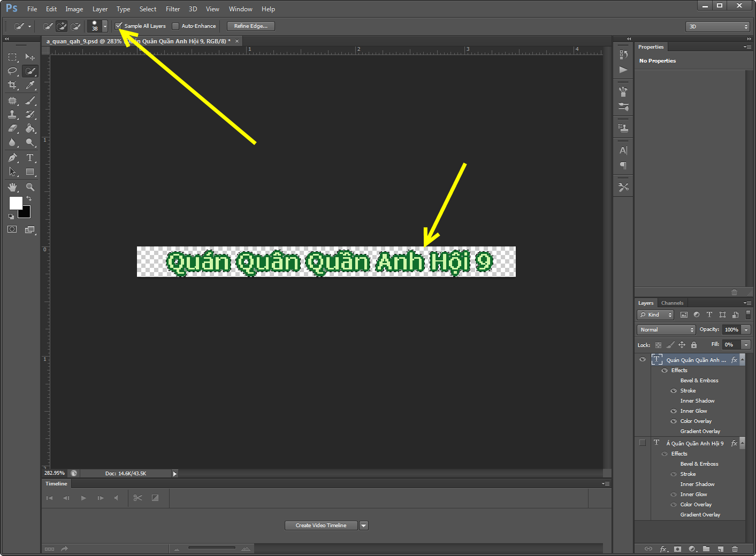This screenshot has width=756, height=556.
Task: Show the Á Quân Quần Anh Hội 9 layer
Action: [642, 443]
